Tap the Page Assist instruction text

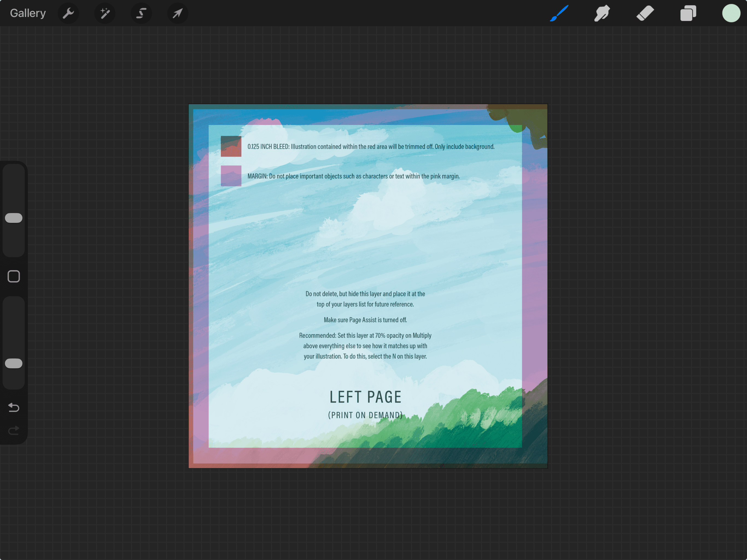point(366,320)
